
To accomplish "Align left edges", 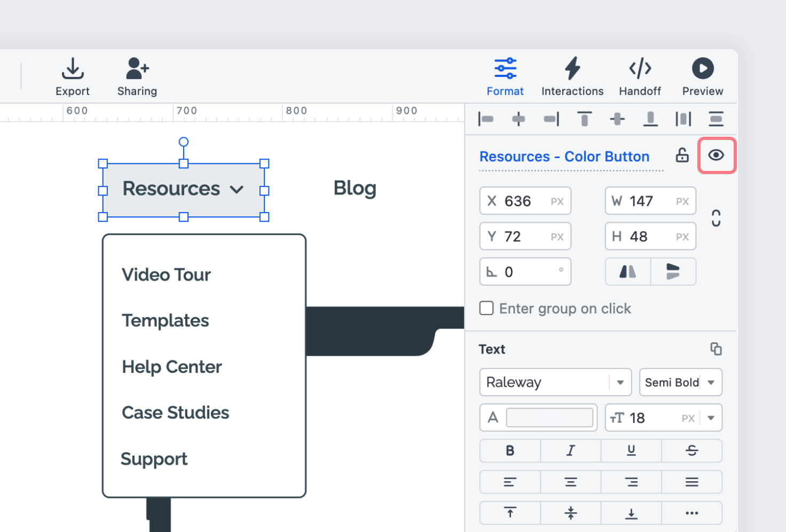I will pyautogui.click(x=486, y=119).
